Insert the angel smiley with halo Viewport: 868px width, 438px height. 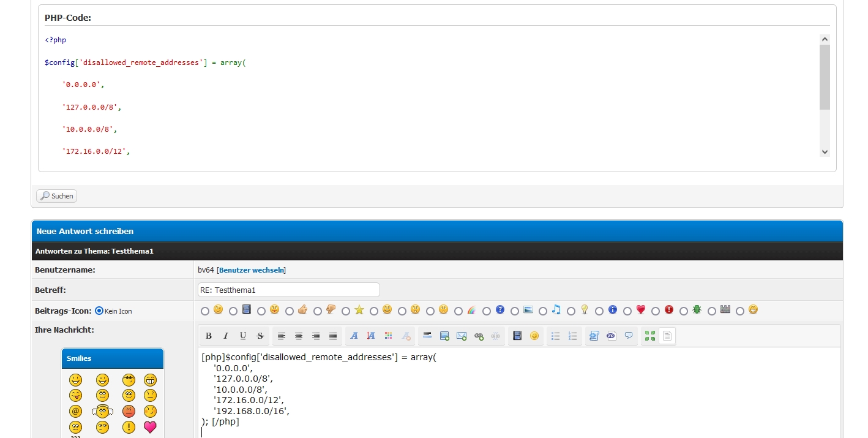point(102,411)
